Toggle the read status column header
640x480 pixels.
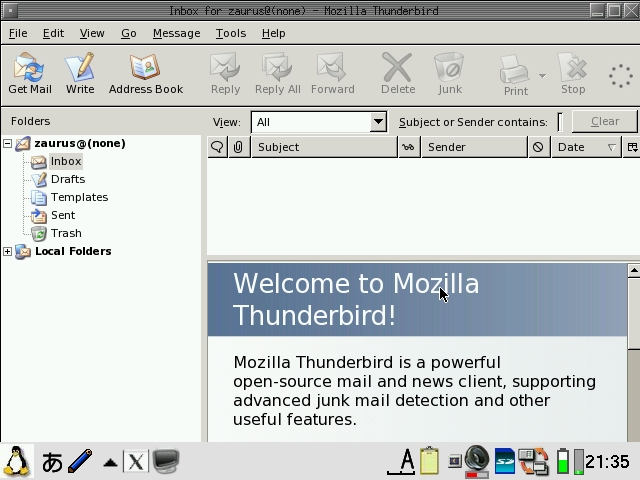[x=408, y=147]
